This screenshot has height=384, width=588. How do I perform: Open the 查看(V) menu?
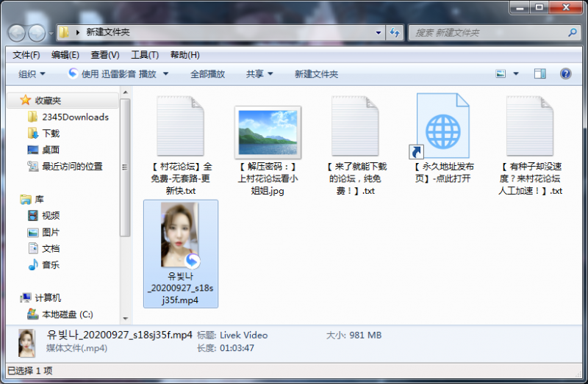[105, 55]
